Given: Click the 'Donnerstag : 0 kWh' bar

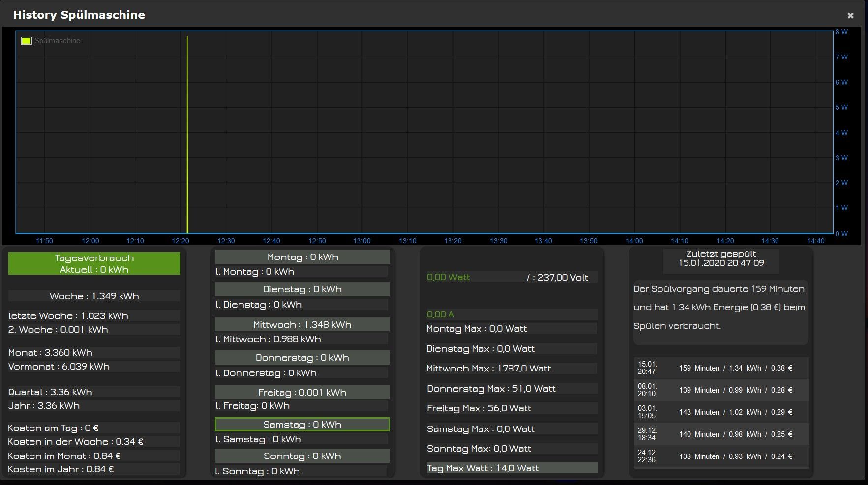Looking at the screenshot, I should 302,357.
